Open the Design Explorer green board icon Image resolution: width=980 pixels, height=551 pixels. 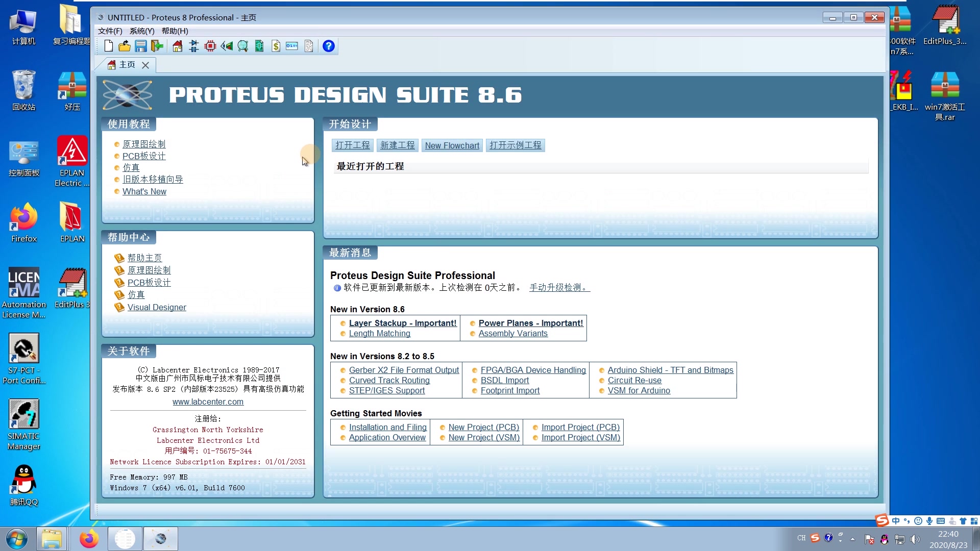pyautogui.click(x=259, y=46)
